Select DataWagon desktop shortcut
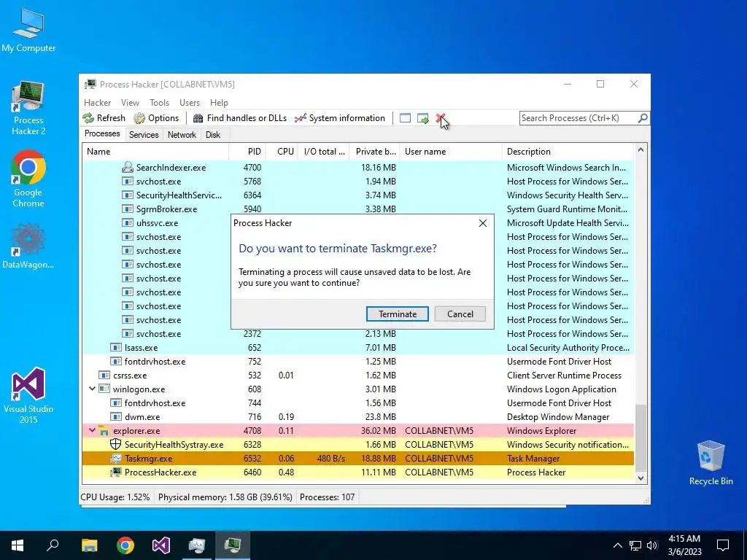This screenshot has width=747, height=560. click(28, 246)
